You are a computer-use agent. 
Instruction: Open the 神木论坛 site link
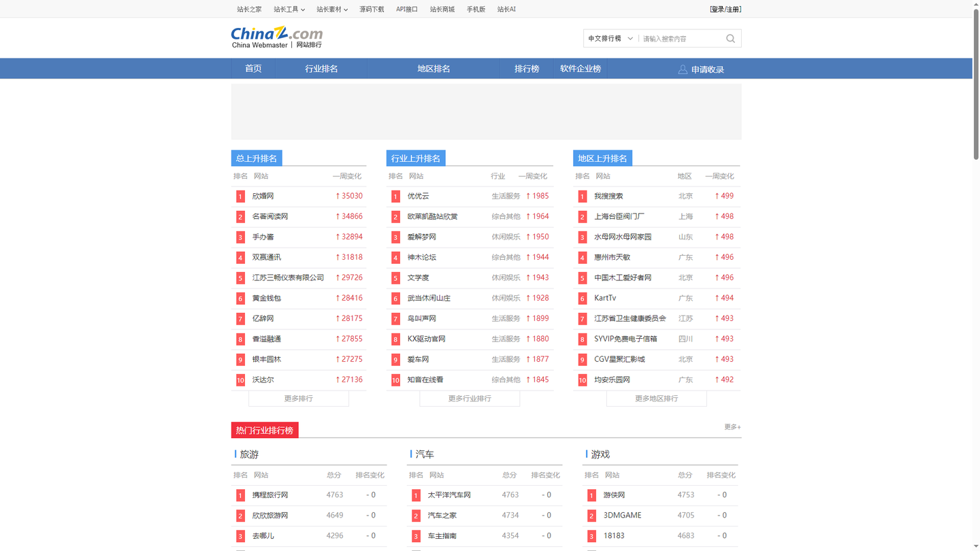422,257
